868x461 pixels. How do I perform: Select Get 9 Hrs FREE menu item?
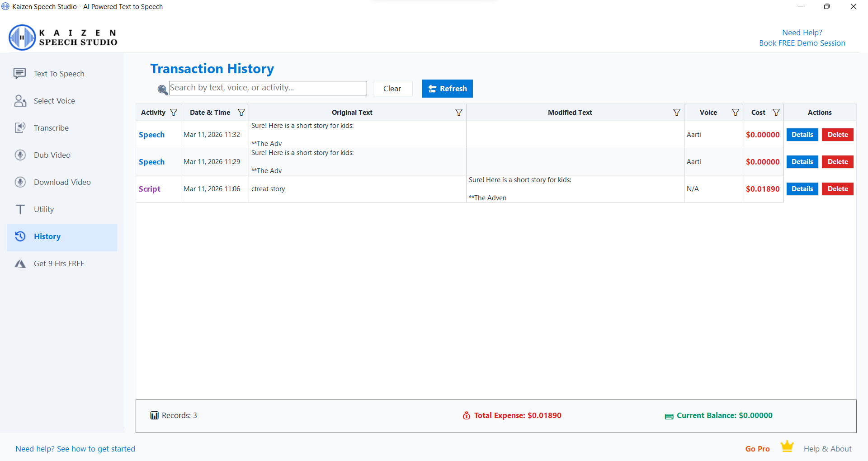pyautogui.click(x=59, y=263)
